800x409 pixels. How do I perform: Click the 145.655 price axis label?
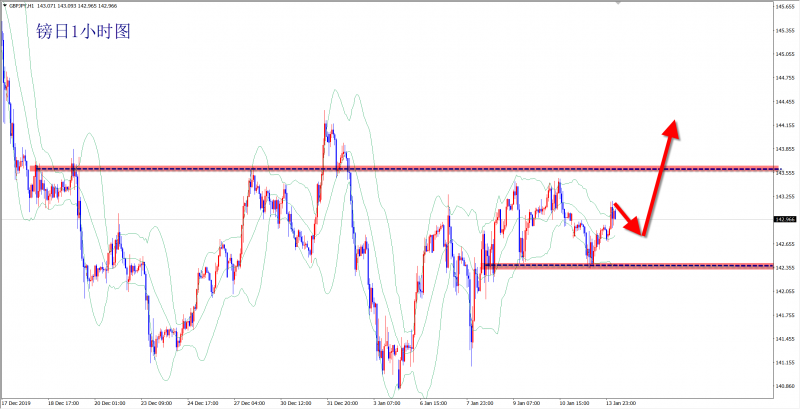click(x=783, y=6)
